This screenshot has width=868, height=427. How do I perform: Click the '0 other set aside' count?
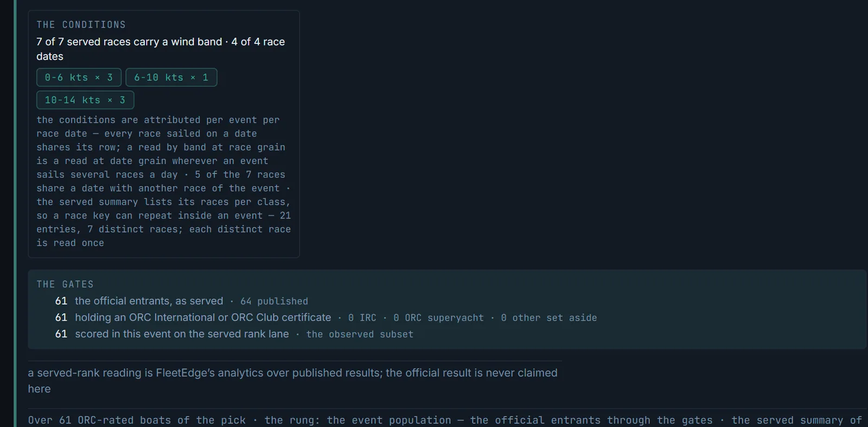(x=549, y=318)
